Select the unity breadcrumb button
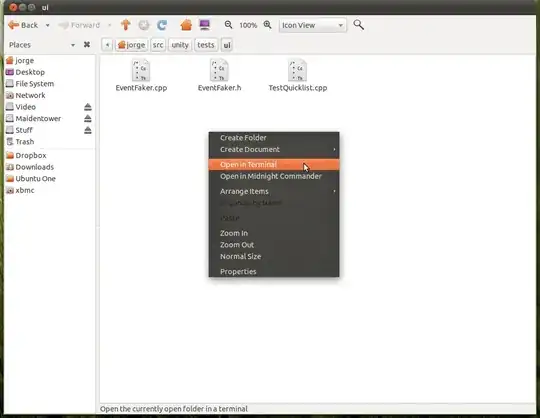 click(x=180, y=45)
